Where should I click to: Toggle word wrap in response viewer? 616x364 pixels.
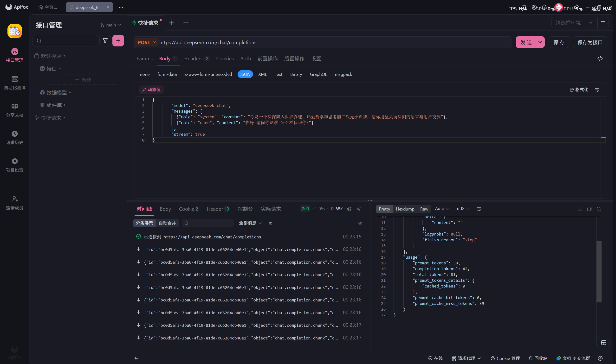click(479, 209)
